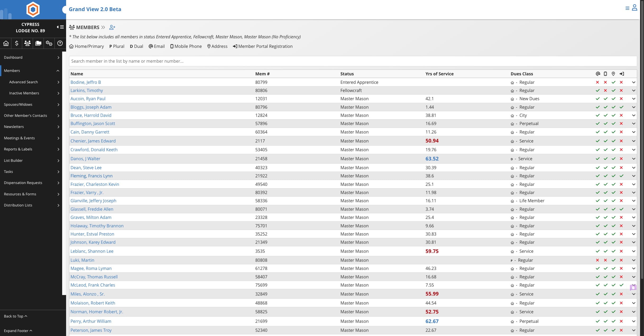
Task: Sort table by Name column header
Action: point(77,74)
